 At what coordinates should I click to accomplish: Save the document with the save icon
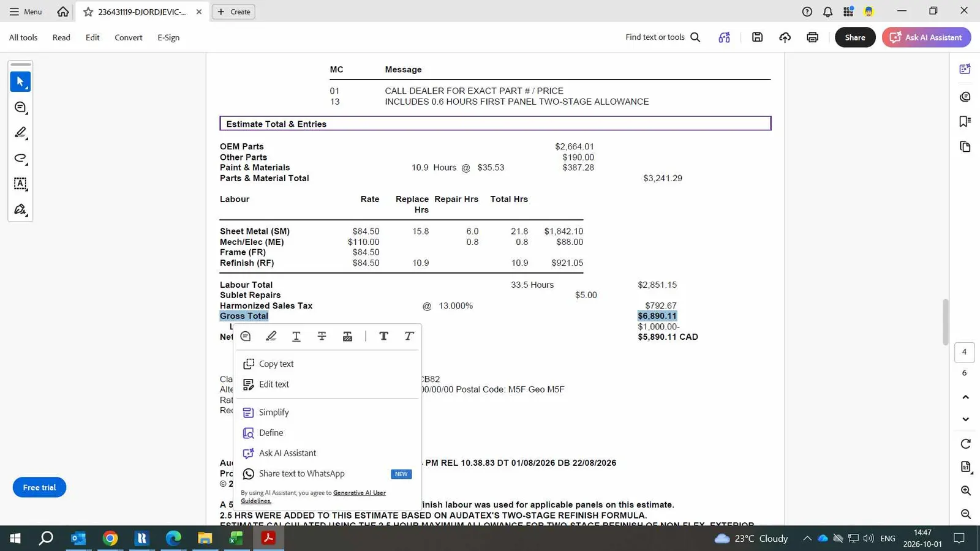click(758, 37)
